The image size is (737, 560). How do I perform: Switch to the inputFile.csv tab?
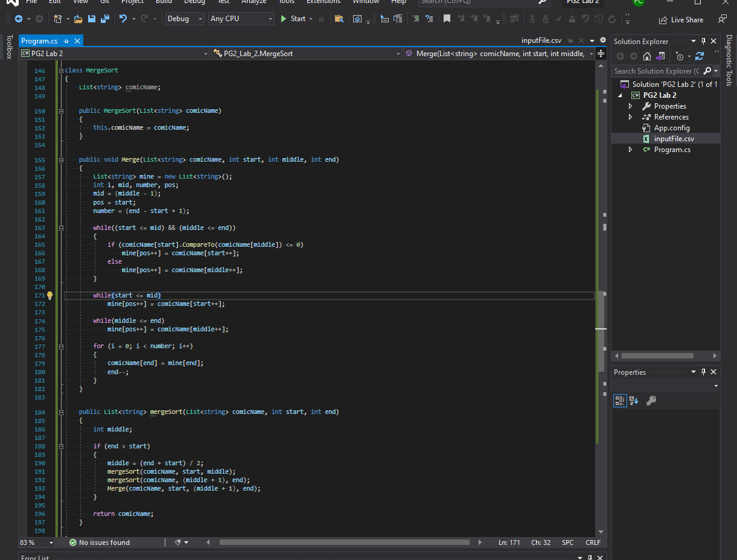point(541,40)
